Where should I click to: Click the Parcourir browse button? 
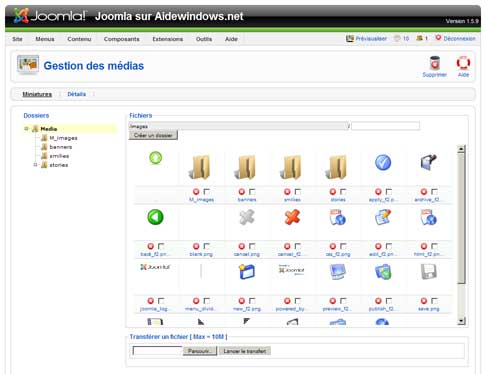pyautogui.click(x=200, y=351)
